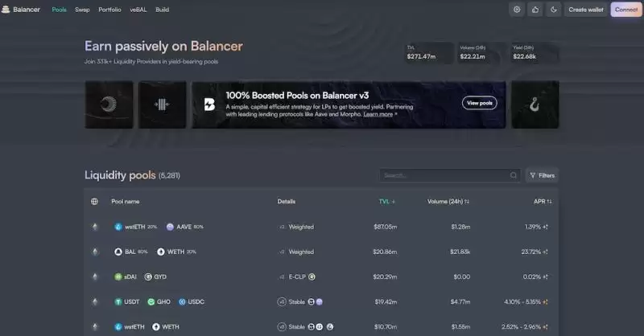Open the veBAL menu item
The image size is (644, 336).
(x=138, y=10)
